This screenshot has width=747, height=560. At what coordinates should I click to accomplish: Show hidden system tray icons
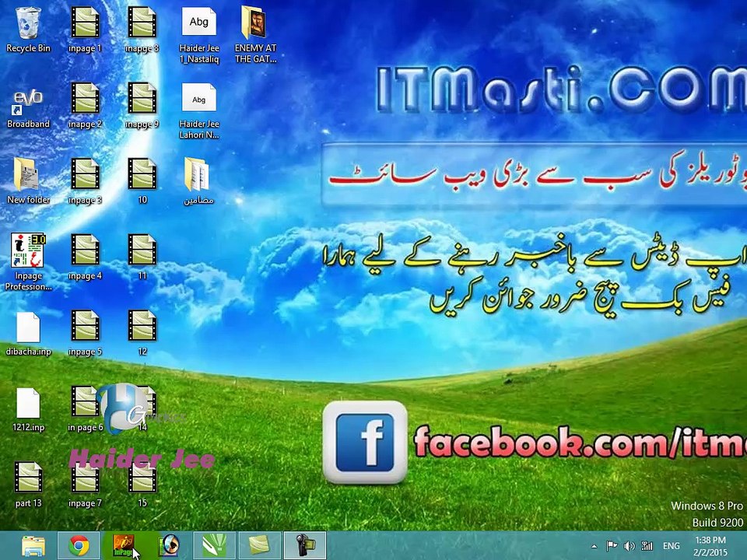click(594, 546)
